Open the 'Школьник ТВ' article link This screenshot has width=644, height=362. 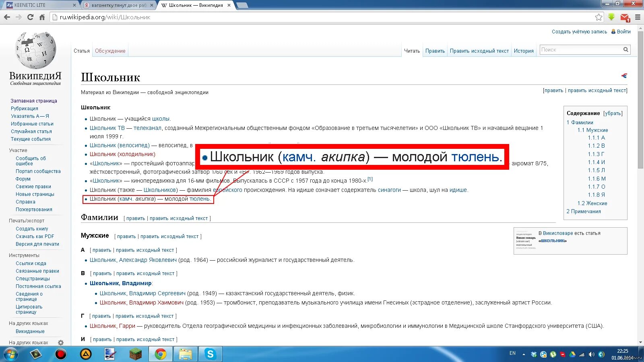[x=107, y=128]
